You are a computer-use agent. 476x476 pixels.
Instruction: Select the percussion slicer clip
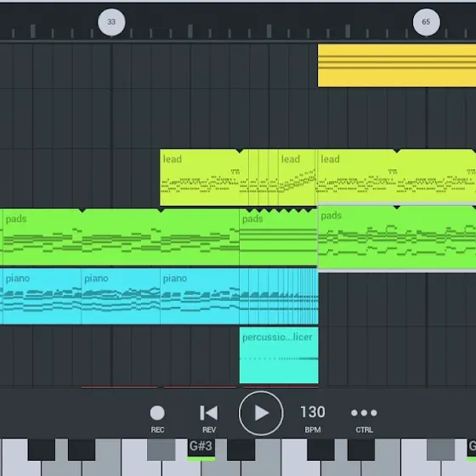279,355
